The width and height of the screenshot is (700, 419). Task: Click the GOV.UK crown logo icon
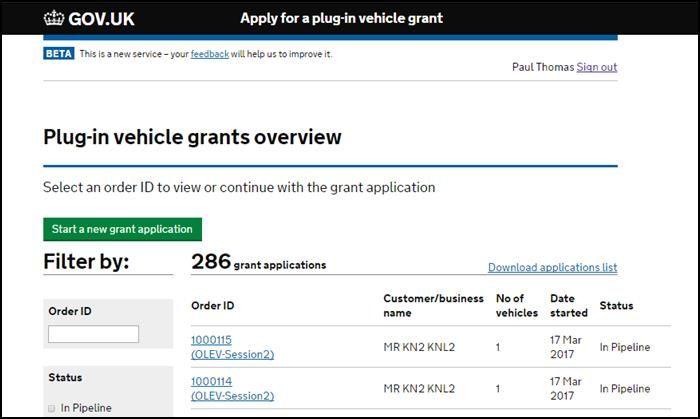54,18
